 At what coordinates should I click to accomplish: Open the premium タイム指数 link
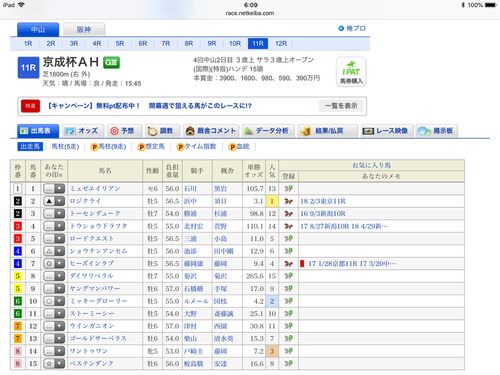197,147
